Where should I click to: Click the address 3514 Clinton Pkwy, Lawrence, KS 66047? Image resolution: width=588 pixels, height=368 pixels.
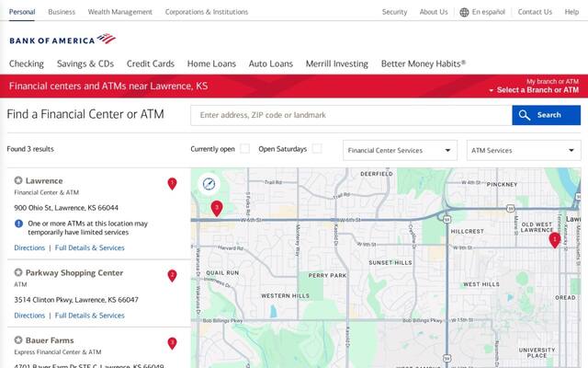(x=76, y=300)
